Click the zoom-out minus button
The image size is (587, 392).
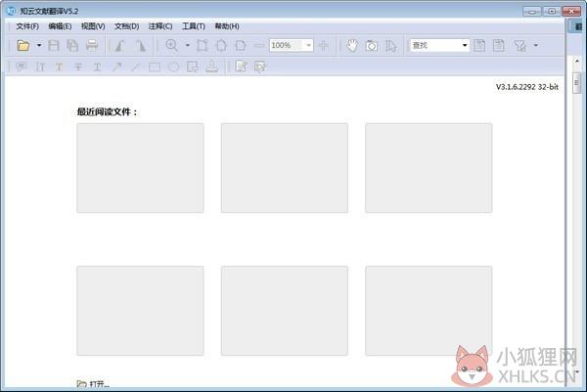(x=259, y=46)
